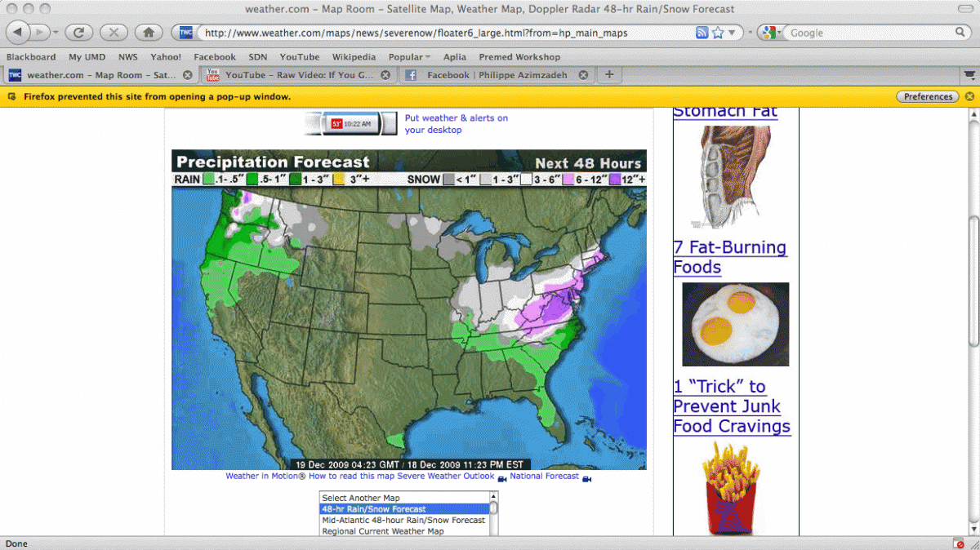The height and width of the screenshot is (550, 980).
Task: Open the Wikipedia bookmark
Action: pyautogui.click(x=354, y=57)
